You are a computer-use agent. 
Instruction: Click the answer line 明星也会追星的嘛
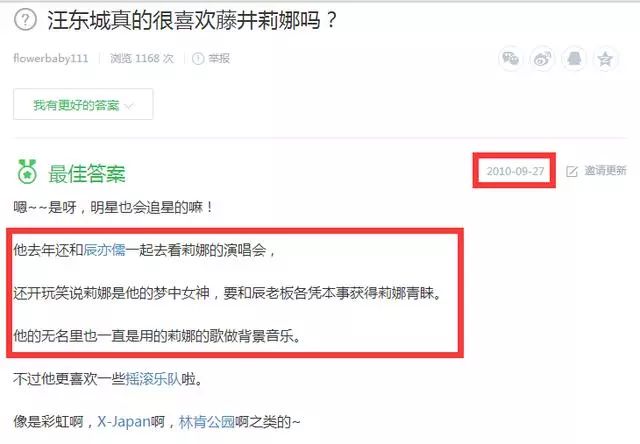tap(146, 207)
